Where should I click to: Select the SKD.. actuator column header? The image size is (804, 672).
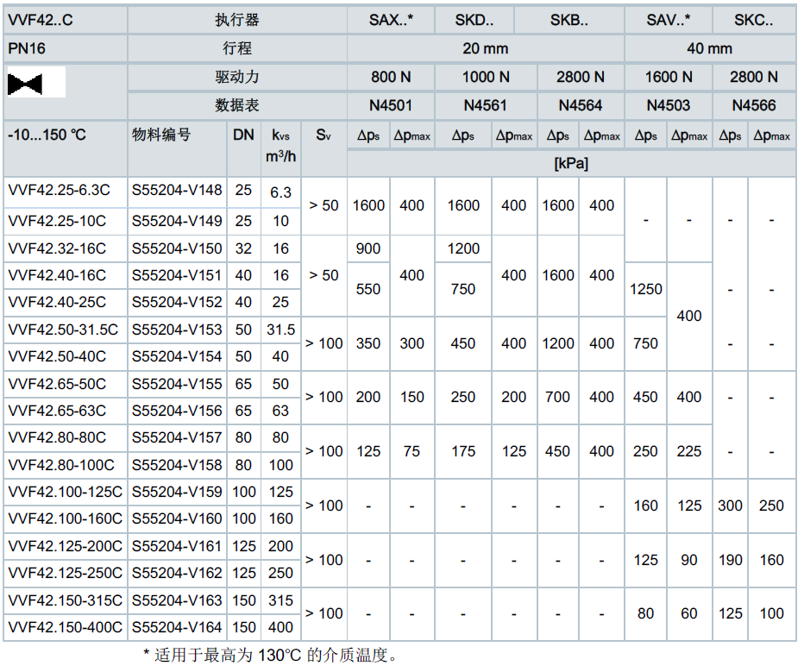[x=475, y=21]
